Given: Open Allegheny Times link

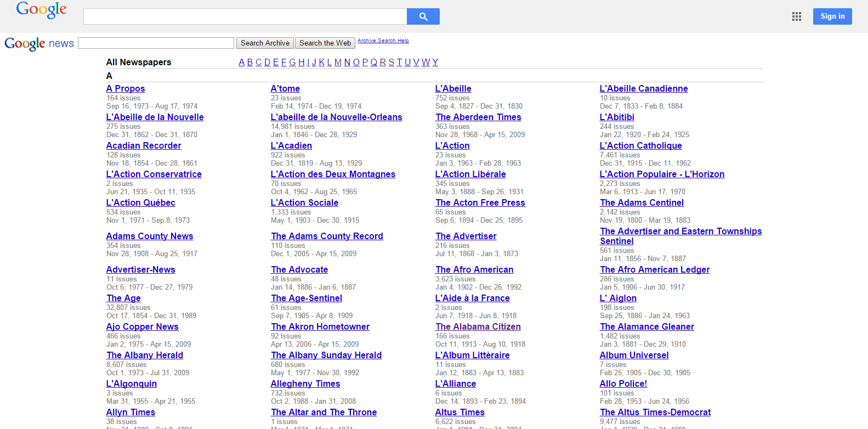Looking at the screenshot, I should pyautogui.click(x=305, y=383).
